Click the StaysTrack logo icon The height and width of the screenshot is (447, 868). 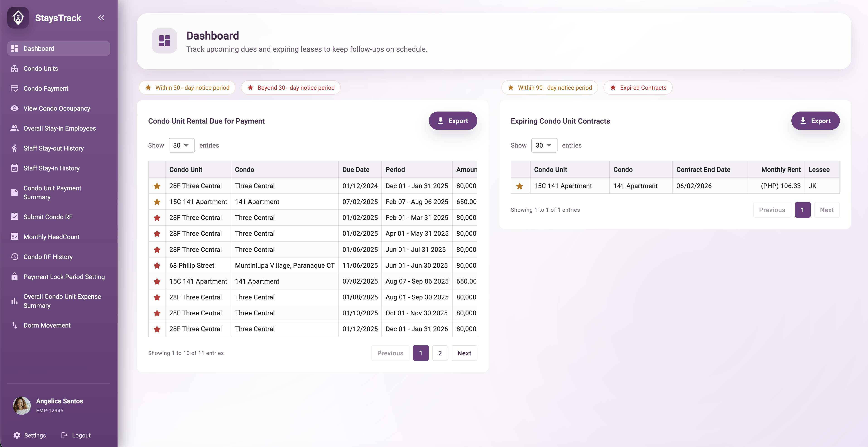click(18, 17)
